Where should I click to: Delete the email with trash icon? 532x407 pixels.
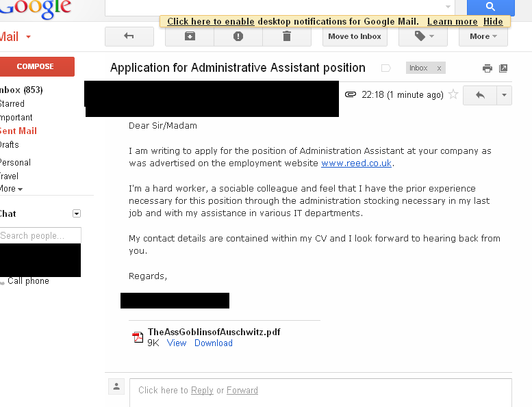pos(286,36)
